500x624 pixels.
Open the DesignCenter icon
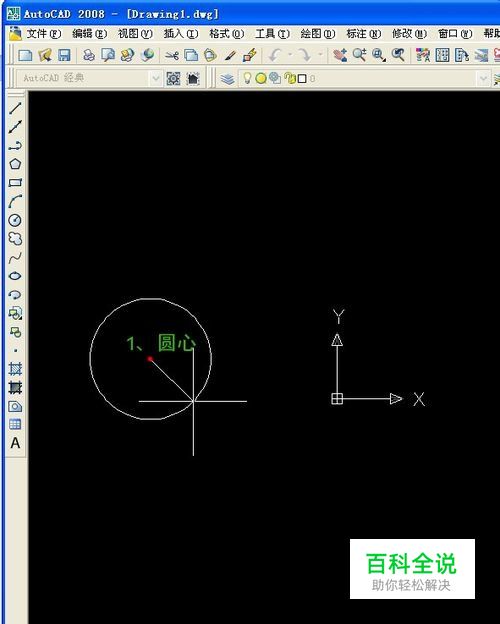click(442, 55)
